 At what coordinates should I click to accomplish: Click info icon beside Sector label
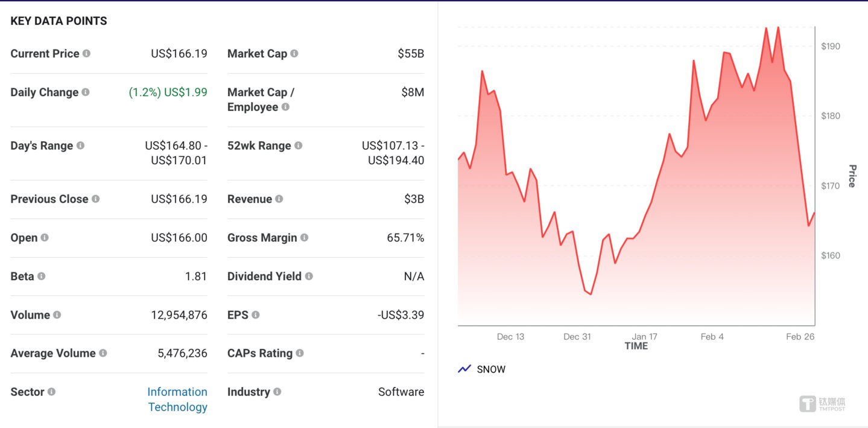click(x=51, y=392)
